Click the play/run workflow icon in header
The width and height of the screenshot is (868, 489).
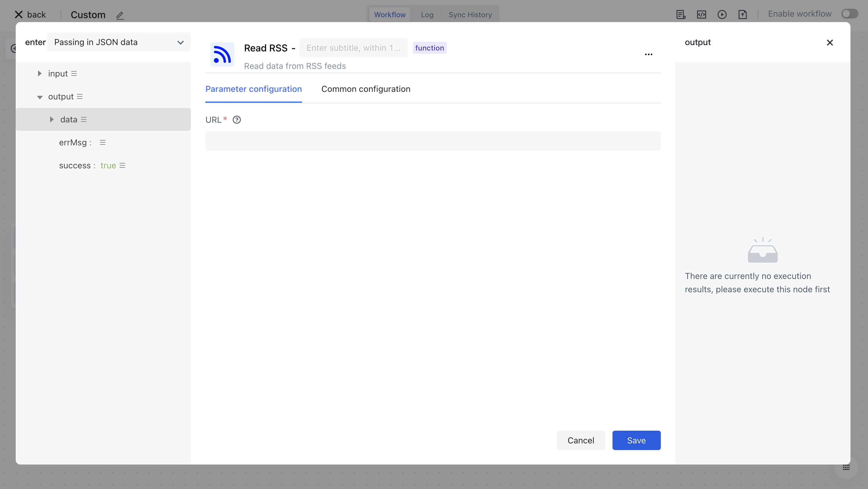click(722, 15)
